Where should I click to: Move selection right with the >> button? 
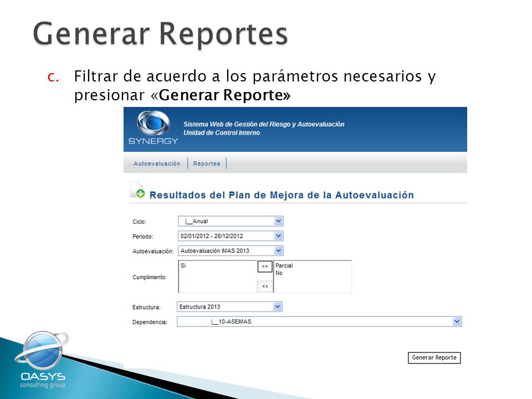point(265,267)
